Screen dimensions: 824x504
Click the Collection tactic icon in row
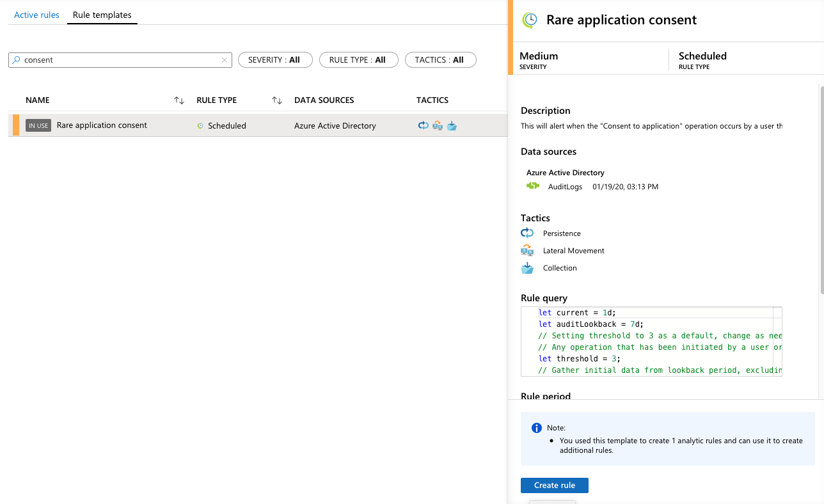tap(452, 126)
